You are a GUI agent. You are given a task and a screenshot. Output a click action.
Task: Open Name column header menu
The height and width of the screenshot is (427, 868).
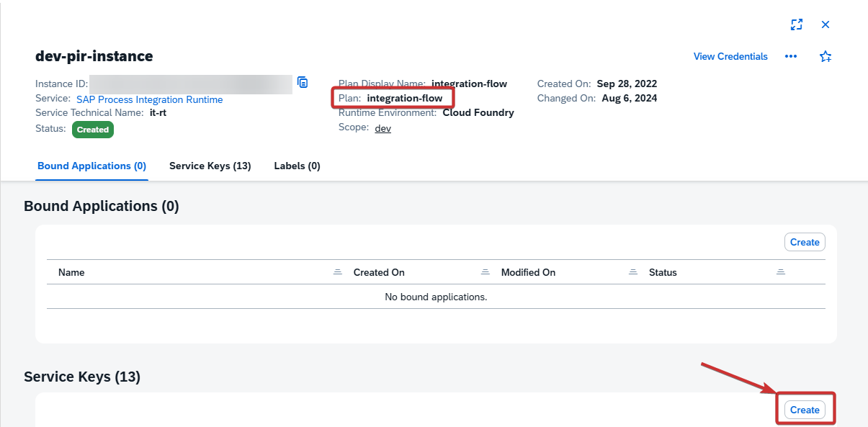tap(337, 272)
